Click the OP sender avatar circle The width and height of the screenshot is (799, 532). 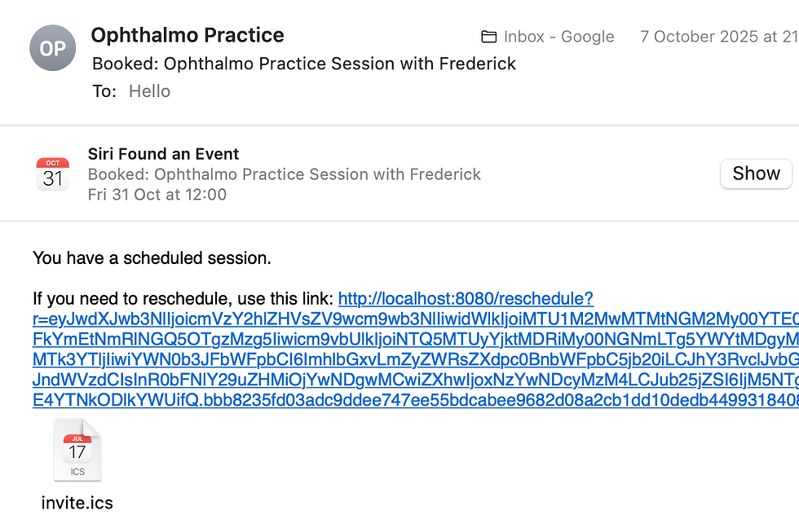pos(52,48)
